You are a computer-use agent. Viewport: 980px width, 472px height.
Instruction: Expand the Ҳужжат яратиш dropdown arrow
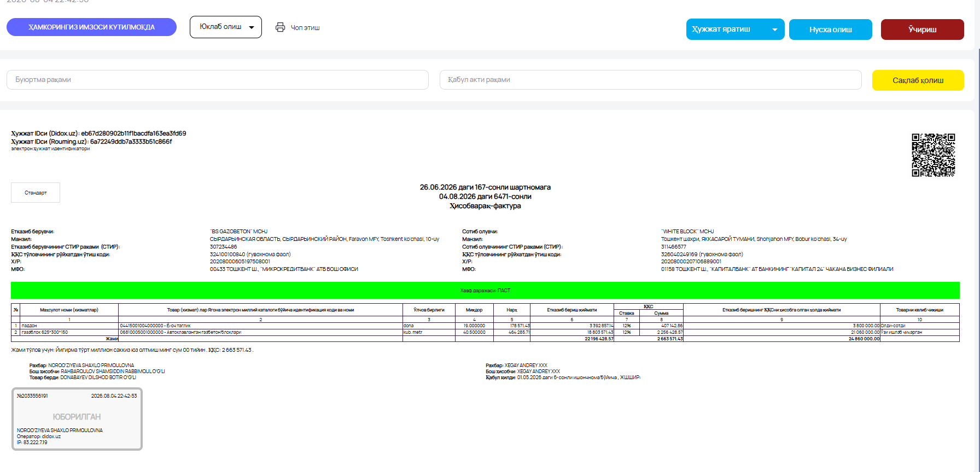pyautogui.click(x=774, y=29)
